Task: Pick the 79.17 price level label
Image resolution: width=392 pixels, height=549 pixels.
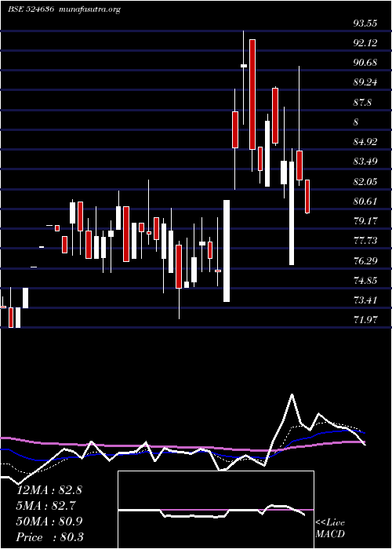Action: click(x=365, y=221)
